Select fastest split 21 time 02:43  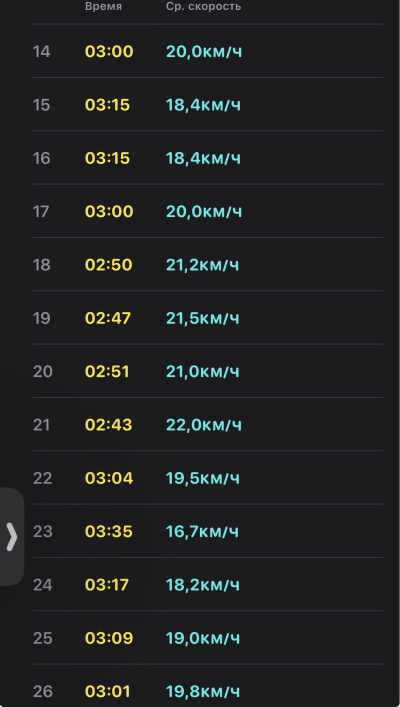108,424
